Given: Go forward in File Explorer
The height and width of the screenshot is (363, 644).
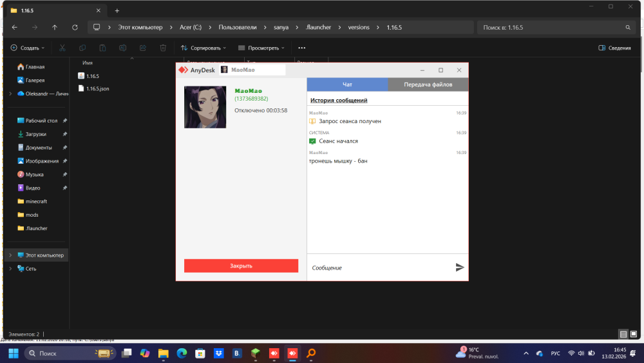Looking at the screenshot, I should point(35,27).
